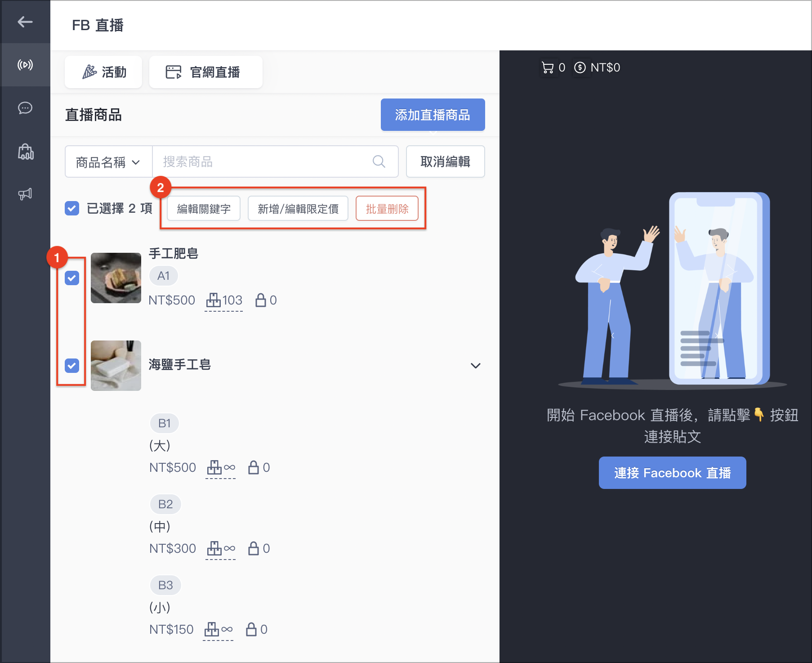Click the 編輯關鍵字 button

[x=204, y=208]
